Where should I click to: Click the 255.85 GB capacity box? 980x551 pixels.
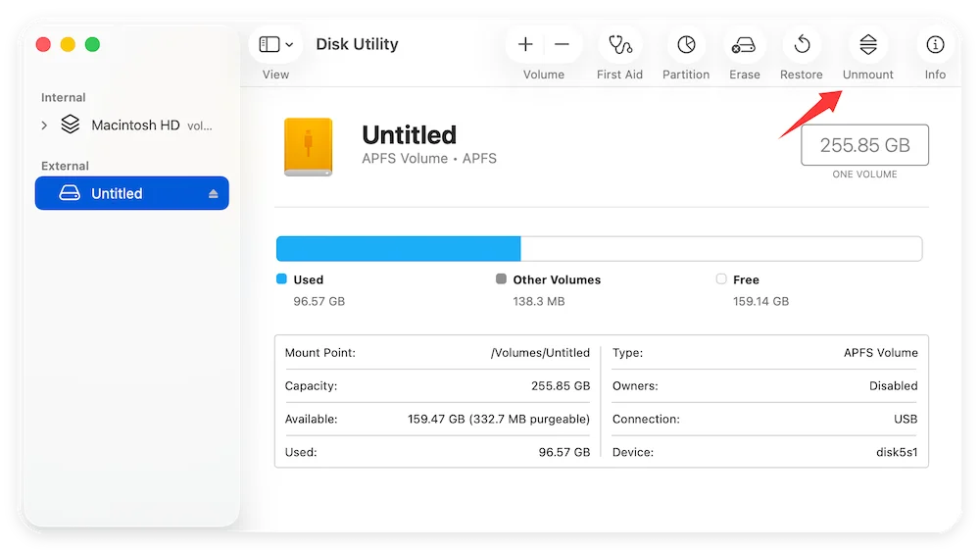click(865, 145)
